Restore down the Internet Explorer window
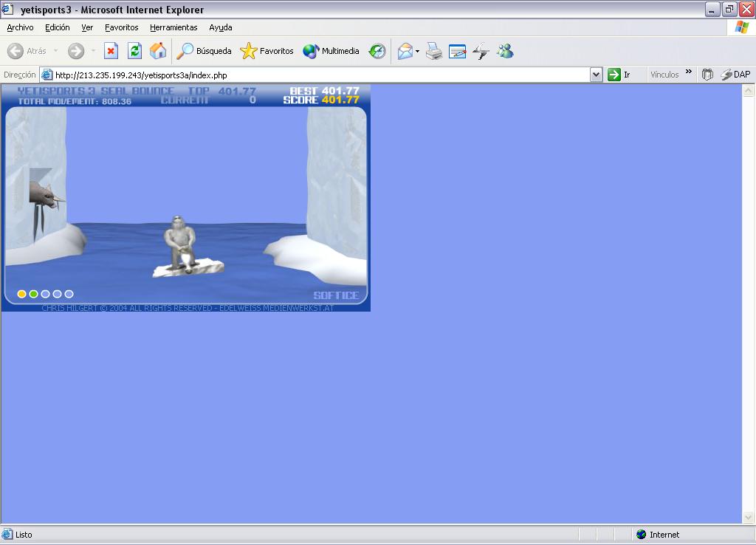Image resolution: width=756 pixels, height=545 pixels. coord(729,9)
